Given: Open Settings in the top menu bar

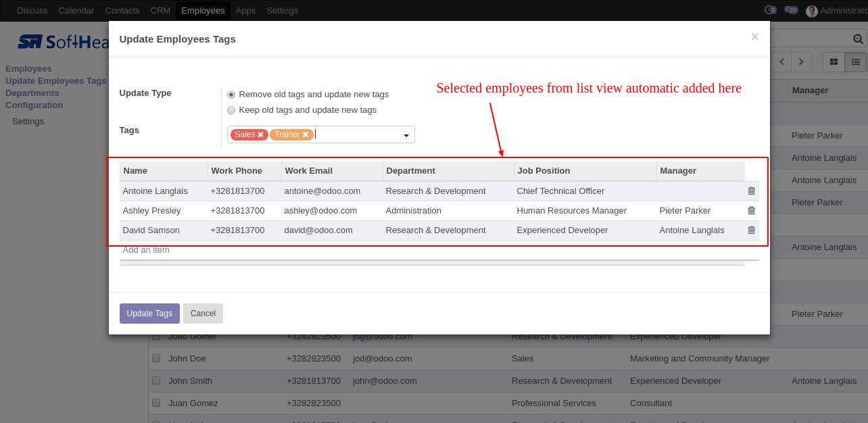Looking at the screenshot, I should click(x=282, y=10).
